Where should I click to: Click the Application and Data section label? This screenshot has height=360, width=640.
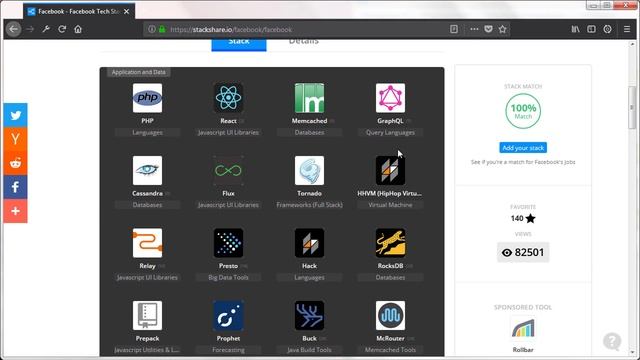click(138, 72)
